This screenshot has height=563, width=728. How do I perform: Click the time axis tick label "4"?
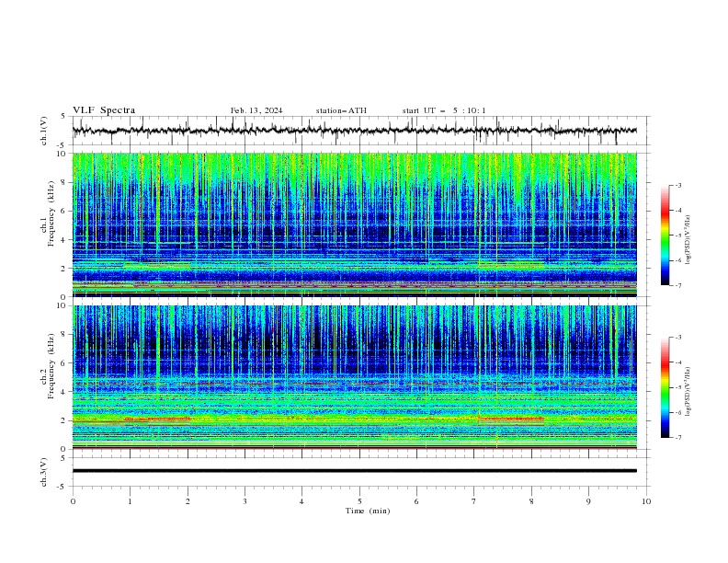click(x=301, y=501)
